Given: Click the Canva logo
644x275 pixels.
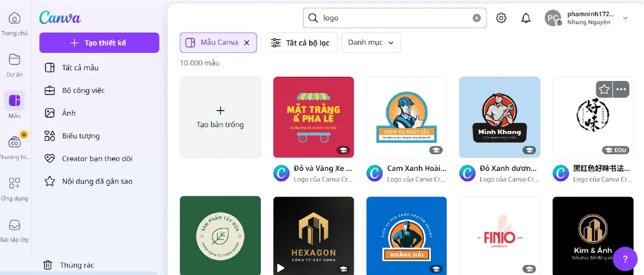Looking at the screenshot, I should click(60, 18).
